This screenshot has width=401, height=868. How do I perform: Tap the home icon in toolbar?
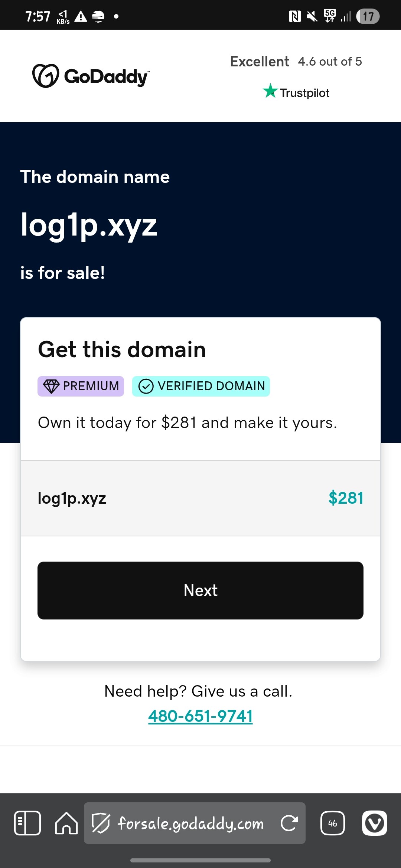click(66, 823)
